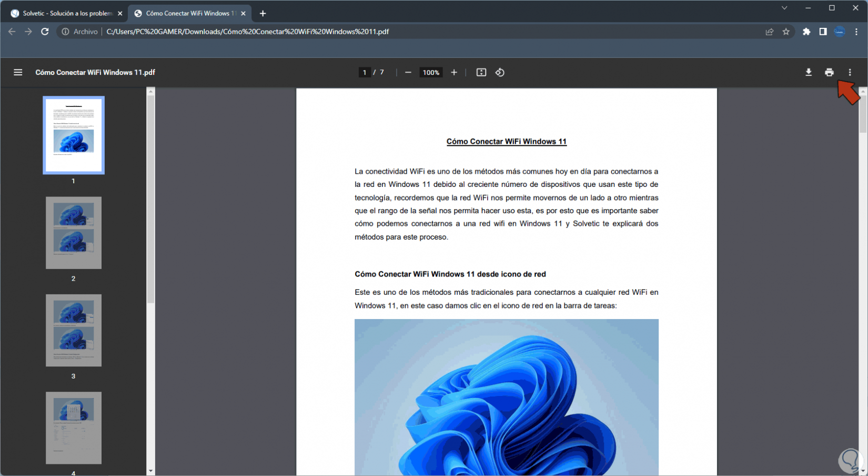
Task: Open the Extensions puzzle icon
Action: [x=806, y=32]
